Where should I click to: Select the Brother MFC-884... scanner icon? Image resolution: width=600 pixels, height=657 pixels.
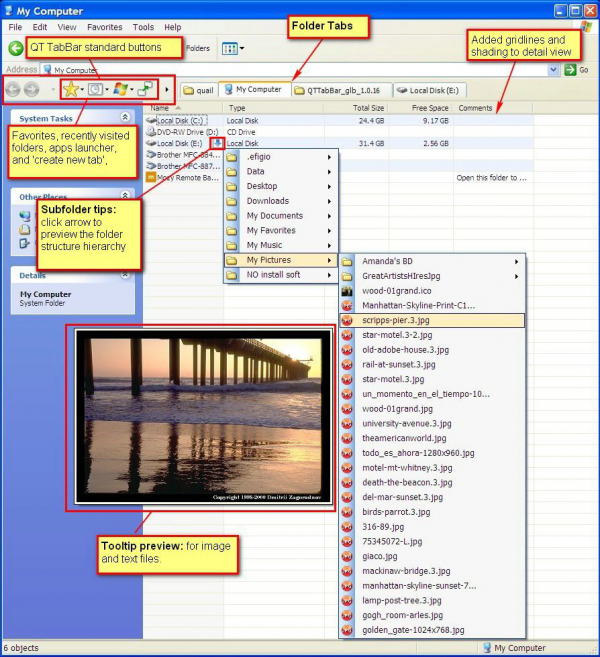pos(151,155)
